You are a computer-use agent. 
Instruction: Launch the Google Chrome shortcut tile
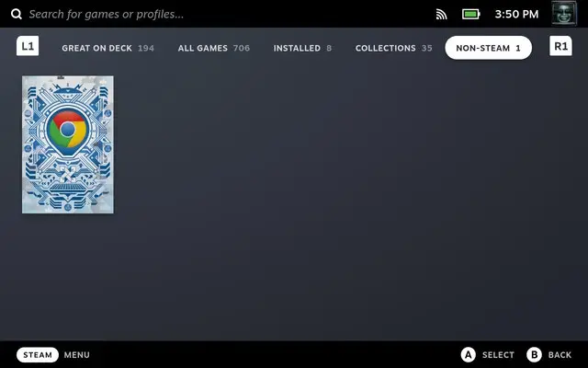coord(68,144)
